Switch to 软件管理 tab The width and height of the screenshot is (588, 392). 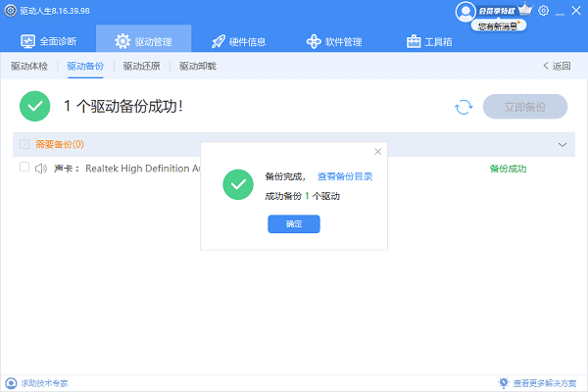tap(334, 41)
